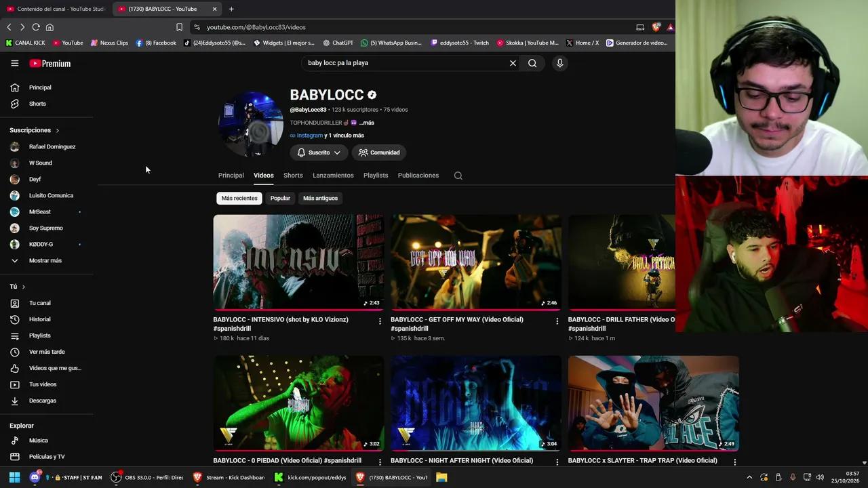The image size is (868, 488).
Task: Search within channel magnifier icon
Action: (458, 176)
